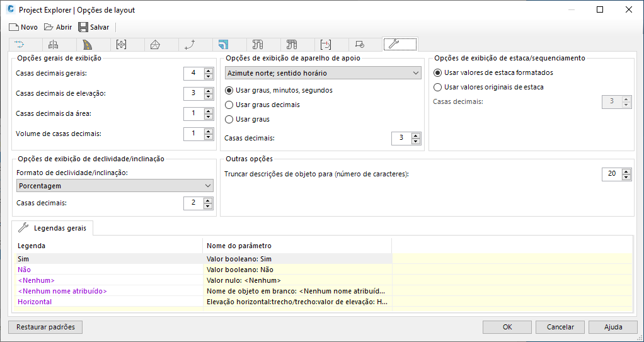Image resolution: width=644 pixels, height=342 pixels.
Task: Select the Legendas gerais tab
Action: tap(52, 228)
